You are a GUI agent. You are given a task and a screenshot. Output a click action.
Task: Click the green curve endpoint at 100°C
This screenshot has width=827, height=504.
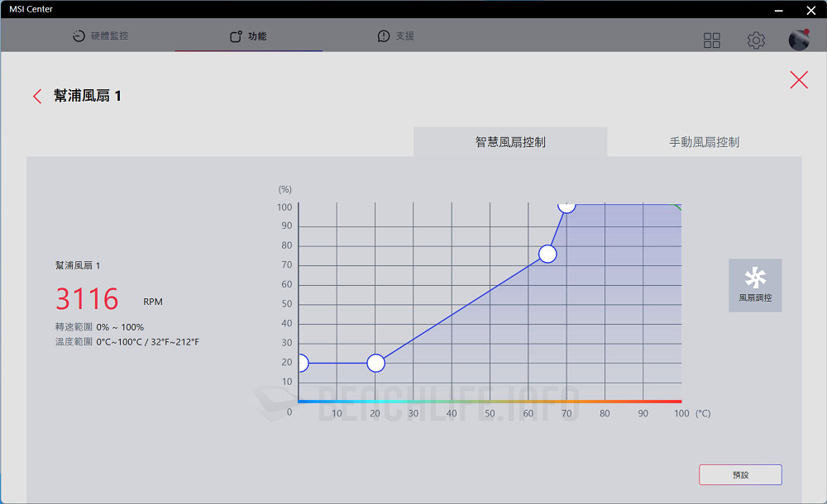(x=677, y=207)
